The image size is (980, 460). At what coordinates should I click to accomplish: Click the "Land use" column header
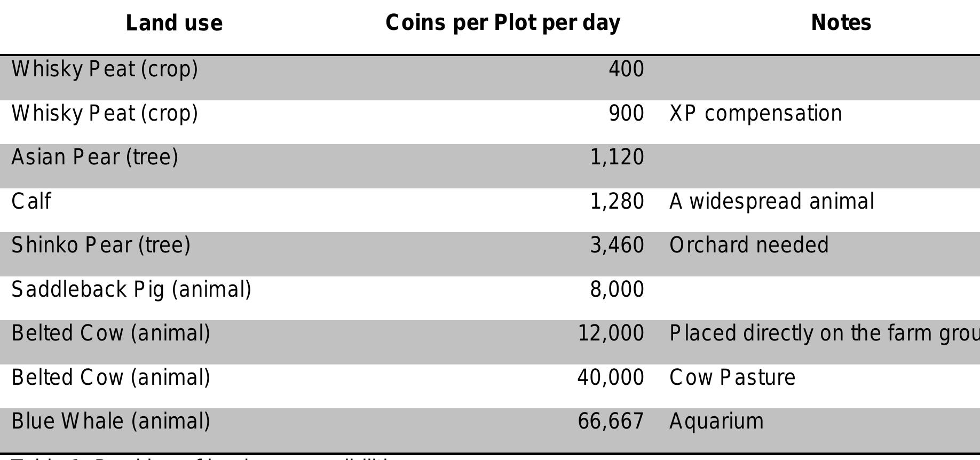(x=174, y=23)
